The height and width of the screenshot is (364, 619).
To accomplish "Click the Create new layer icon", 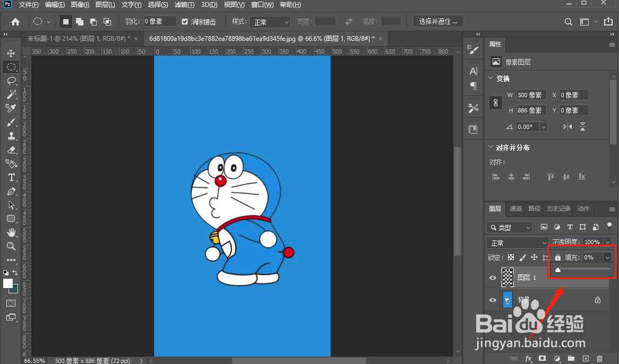I will [586, 358].
